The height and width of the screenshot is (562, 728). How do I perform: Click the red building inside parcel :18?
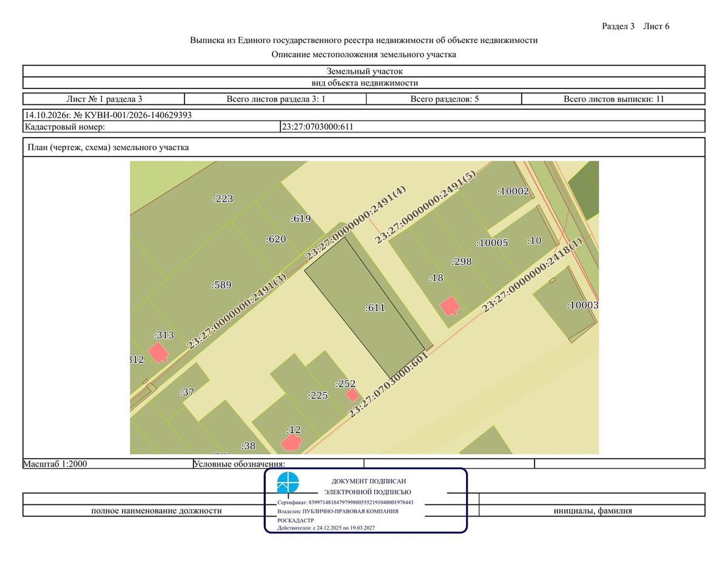(450, 306)
